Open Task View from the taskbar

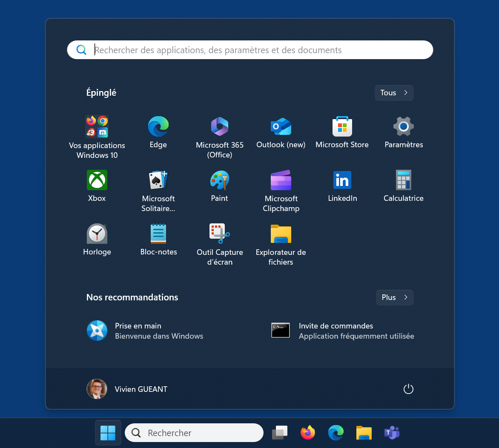tap(280, 433)
